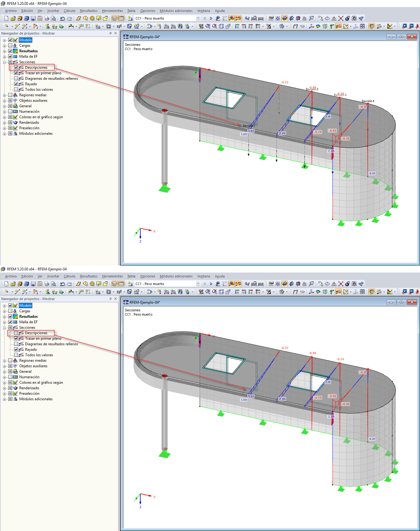Go to previous load case in lower toolbar
420x531 pixels.
pos(204,284)
